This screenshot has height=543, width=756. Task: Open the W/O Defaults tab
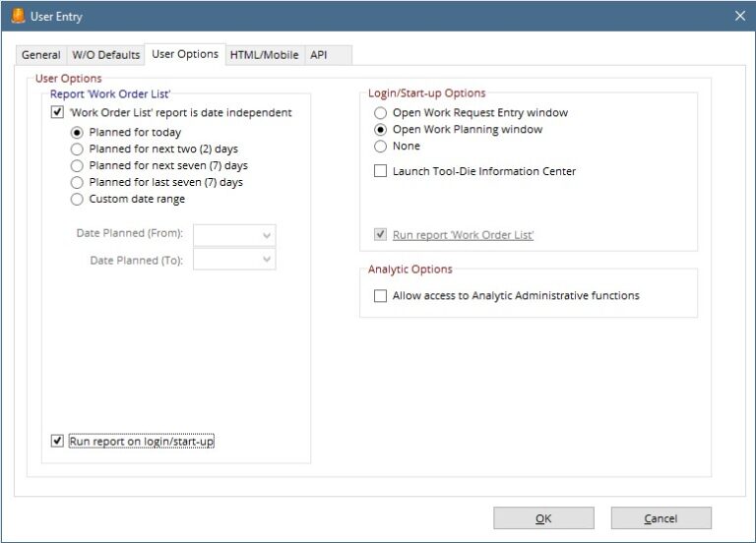click(x=105, y=55)
